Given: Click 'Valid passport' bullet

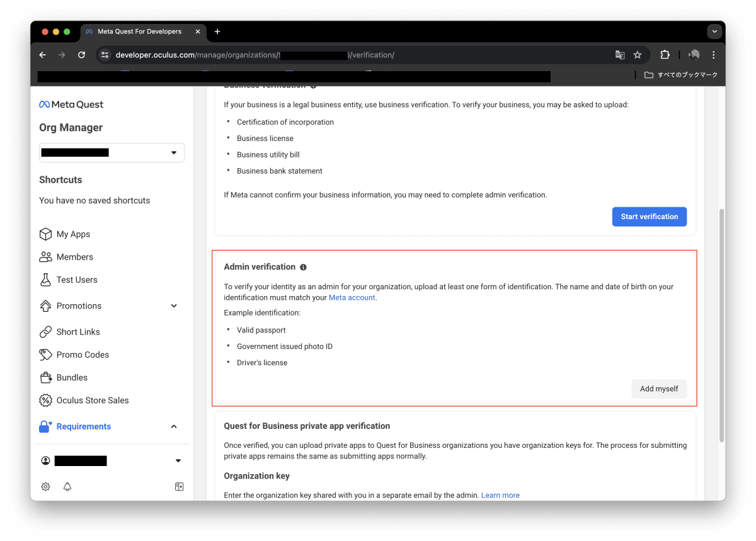Looking at the screenshot, I should [x=261, y=330].
